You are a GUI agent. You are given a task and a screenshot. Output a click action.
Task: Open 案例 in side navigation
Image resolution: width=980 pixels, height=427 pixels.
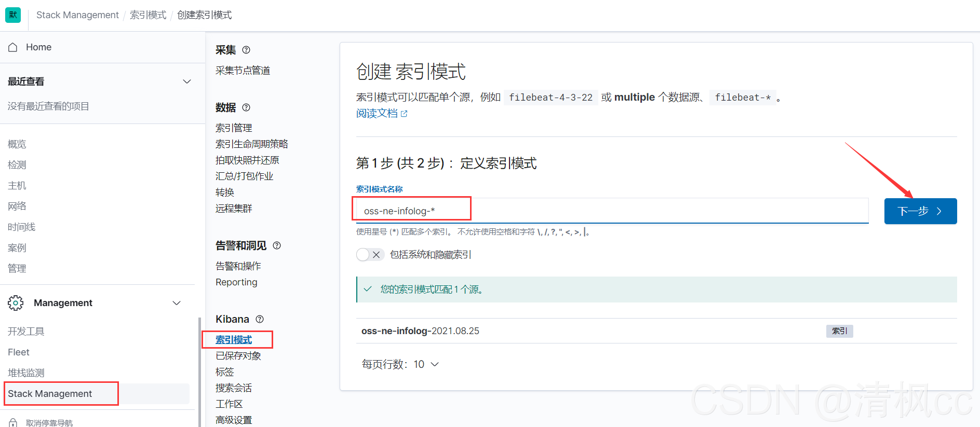coord(17,248)
